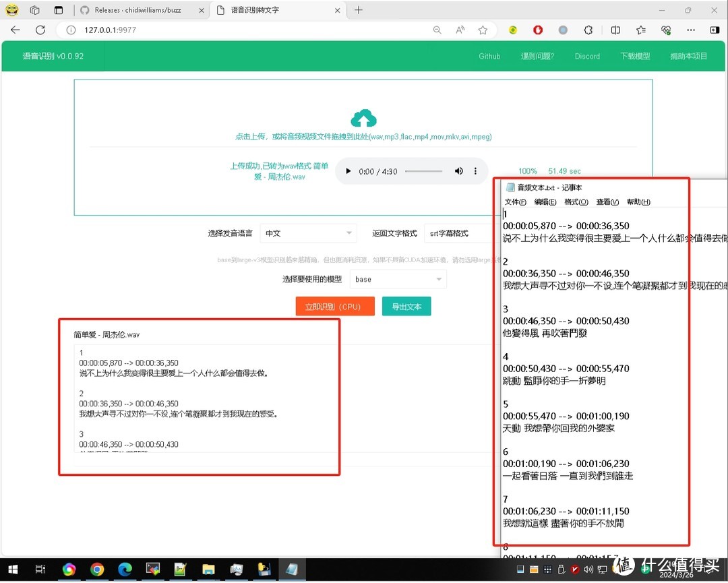The height and width of the screenshot is (583, 728).
Task: Open the 下载模型 link
Action: 635,56
